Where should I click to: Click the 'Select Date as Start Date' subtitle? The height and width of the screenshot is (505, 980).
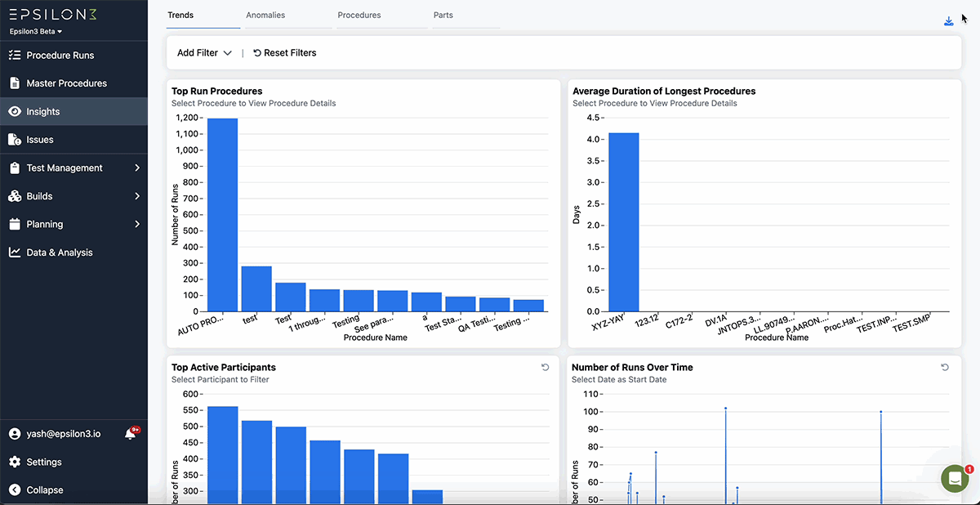(x=620, y=379)
